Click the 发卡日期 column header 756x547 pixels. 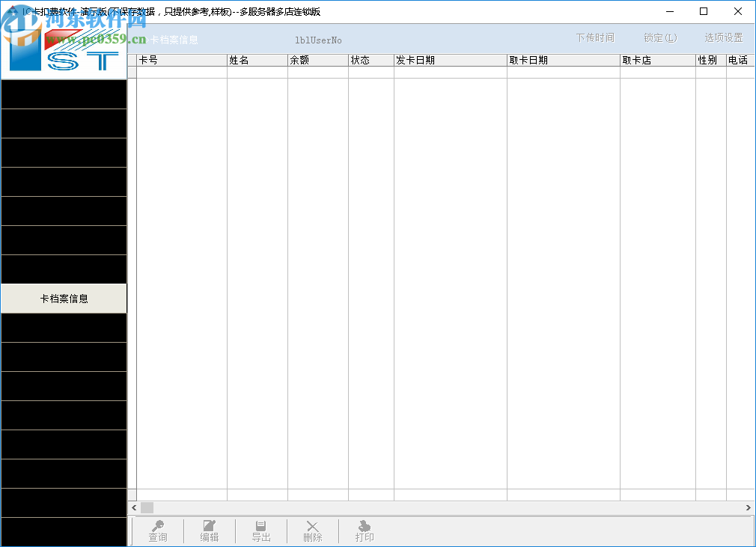[x=450, y=61]
